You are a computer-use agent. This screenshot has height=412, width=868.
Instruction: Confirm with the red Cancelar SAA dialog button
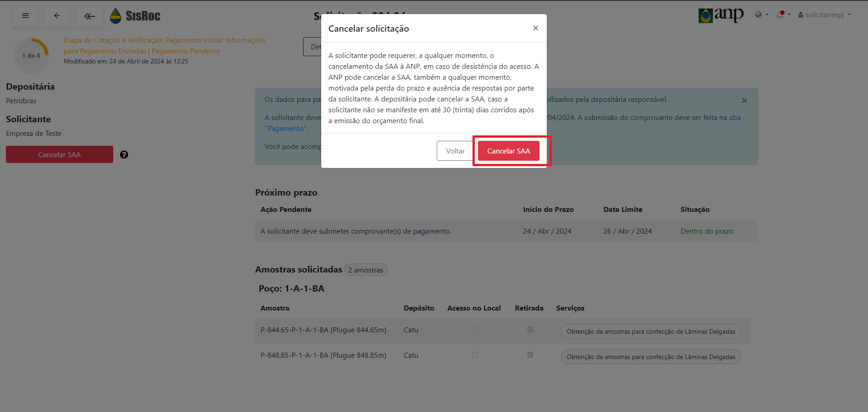508,151
